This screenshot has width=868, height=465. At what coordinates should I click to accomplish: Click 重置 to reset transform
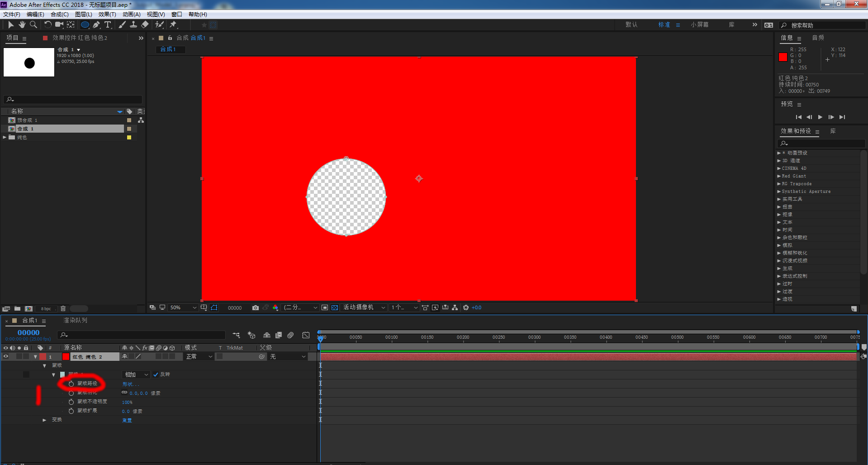pyautogui.click(x=127, y=421)
